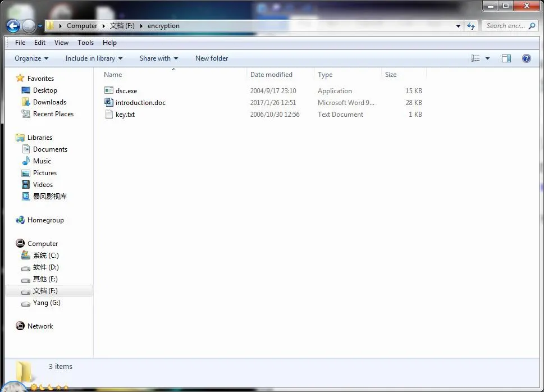Open the Tools menu
The image size is (544, 392).
pos(85,42)
